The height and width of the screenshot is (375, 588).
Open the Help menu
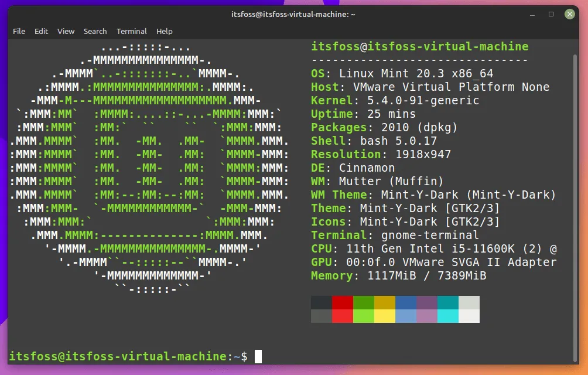point(164,31)
